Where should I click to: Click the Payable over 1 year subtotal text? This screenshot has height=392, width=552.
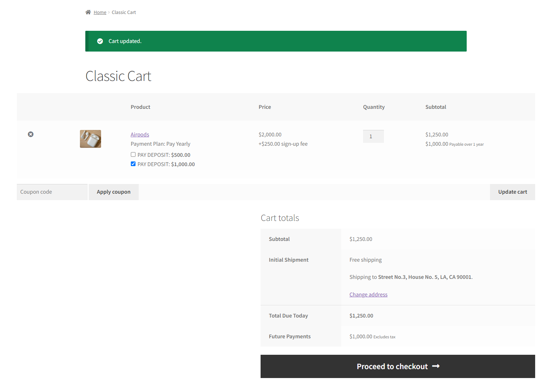pyautogui.click(x=466, y=144)
